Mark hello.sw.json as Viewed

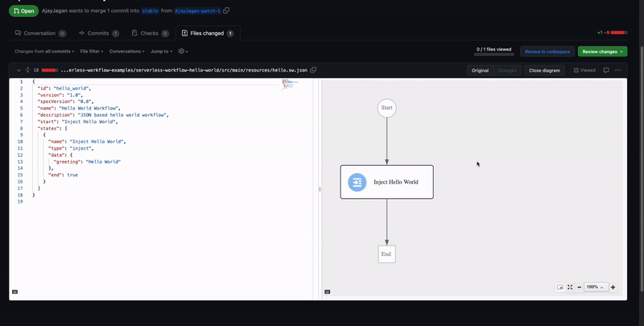click(584, 70)
